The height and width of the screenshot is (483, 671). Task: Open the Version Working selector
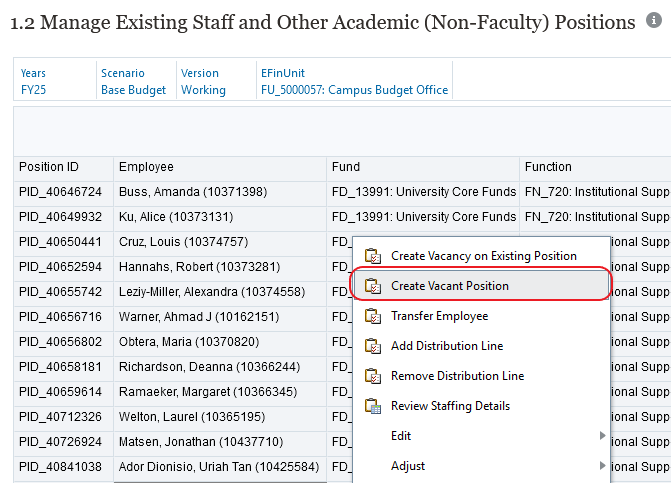[203, 90]
